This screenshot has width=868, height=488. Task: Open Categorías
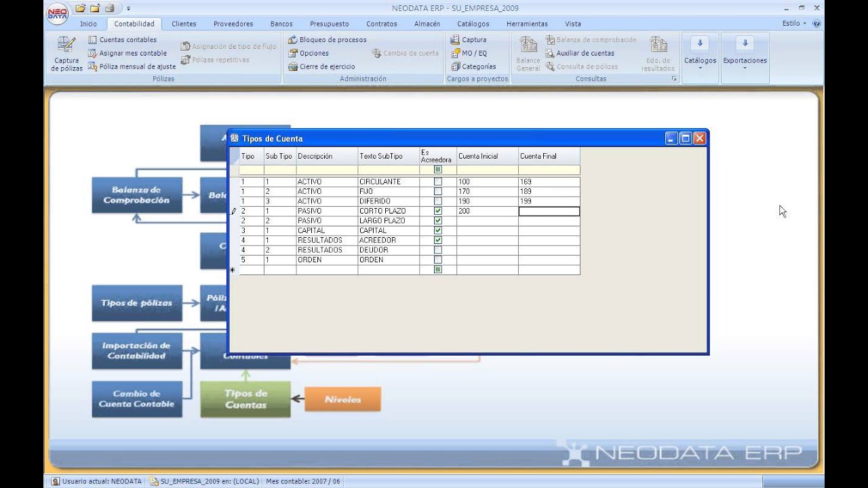[473, 66]
